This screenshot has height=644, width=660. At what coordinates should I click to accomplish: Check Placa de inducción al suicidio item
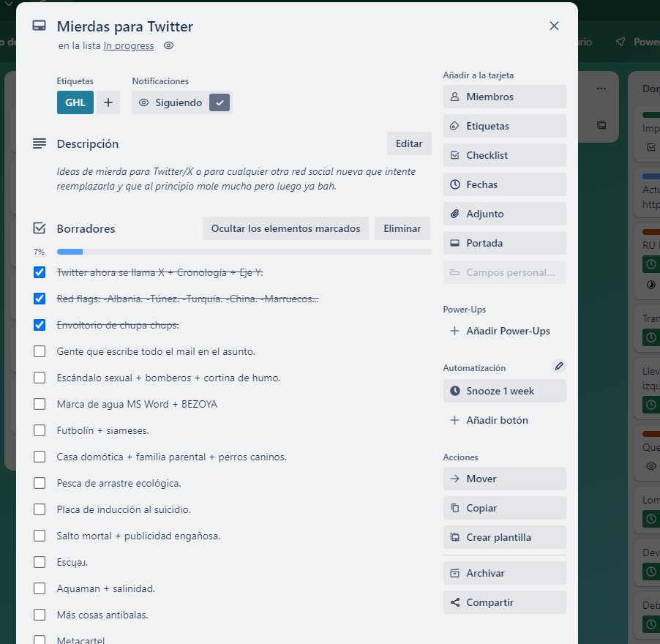40,509
